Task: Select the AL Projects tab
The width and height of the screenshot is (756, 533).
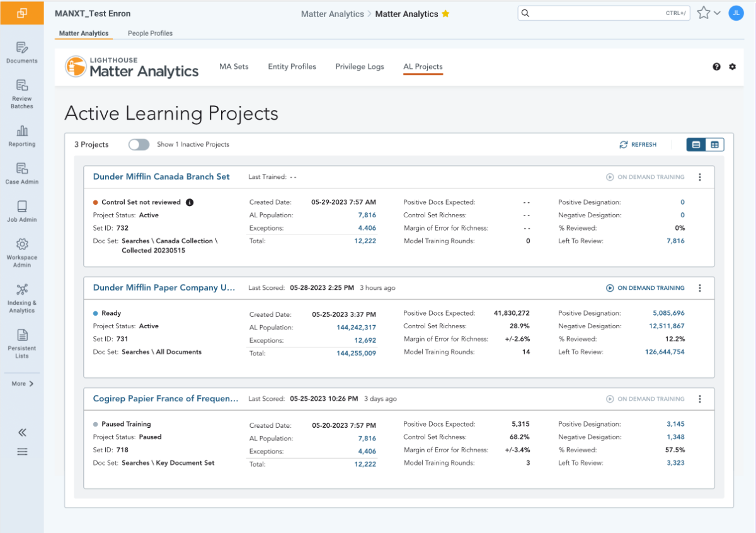Action: coord(423,66)
